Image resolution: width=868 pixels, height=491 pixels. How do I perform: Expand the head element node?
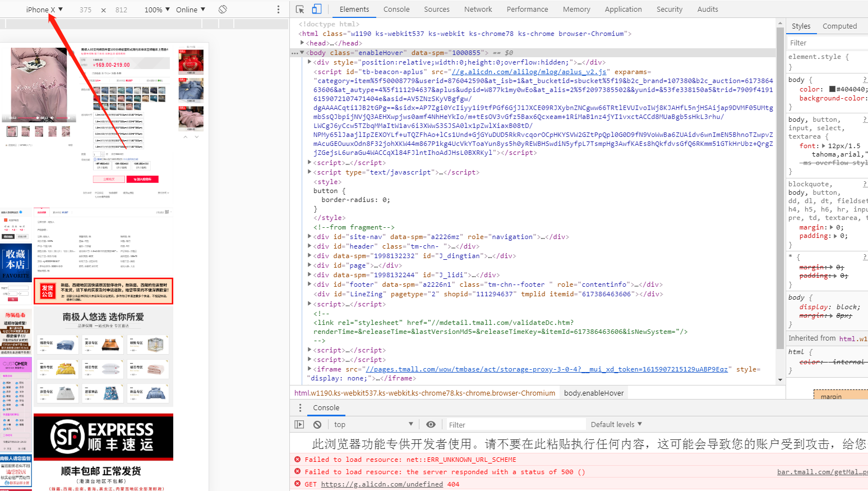(302, 43)
